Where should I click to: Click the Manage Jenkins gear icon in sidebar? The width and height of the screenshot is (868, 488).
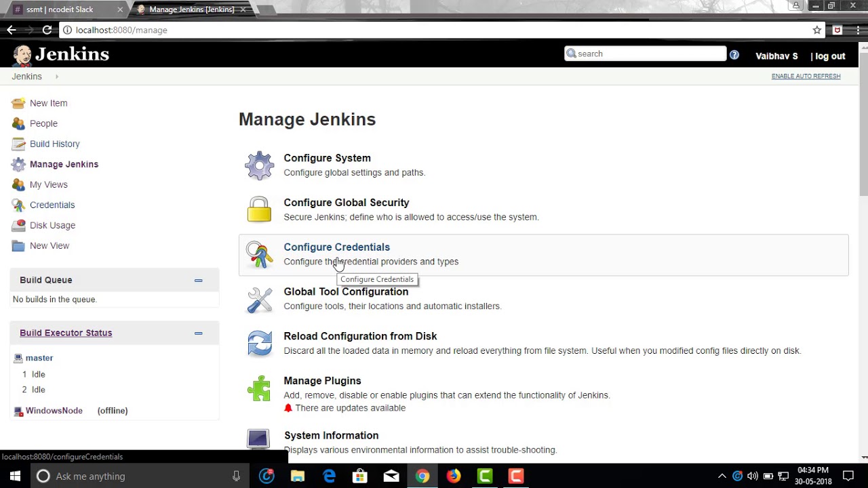(18, 164)
